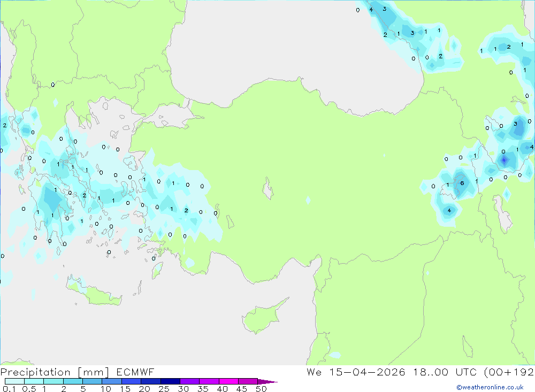
Task: Click the purple above-50 legend arrow
Action: click(267, 381)
